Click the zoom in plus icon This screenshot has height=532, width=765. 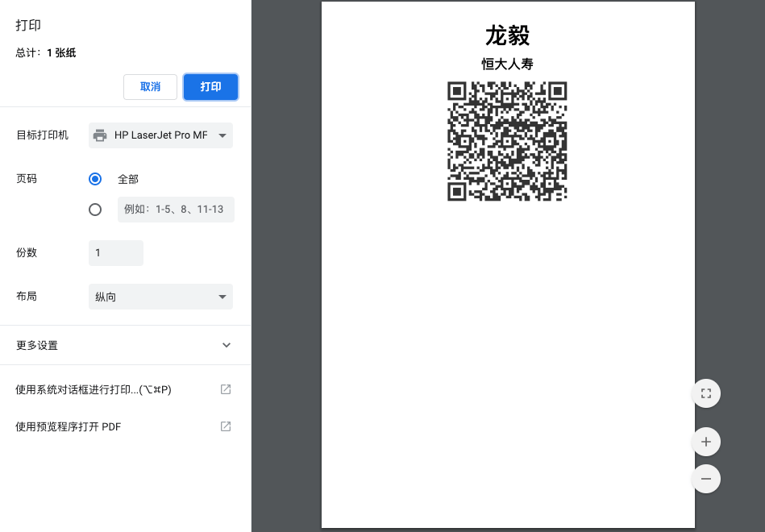tap(706, 442)
